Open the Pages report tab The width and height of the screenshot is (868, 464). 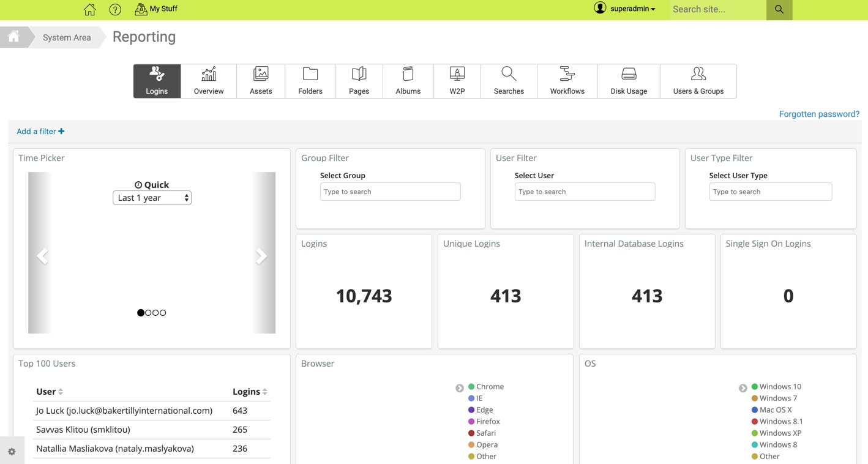click(x=359, y=81)
